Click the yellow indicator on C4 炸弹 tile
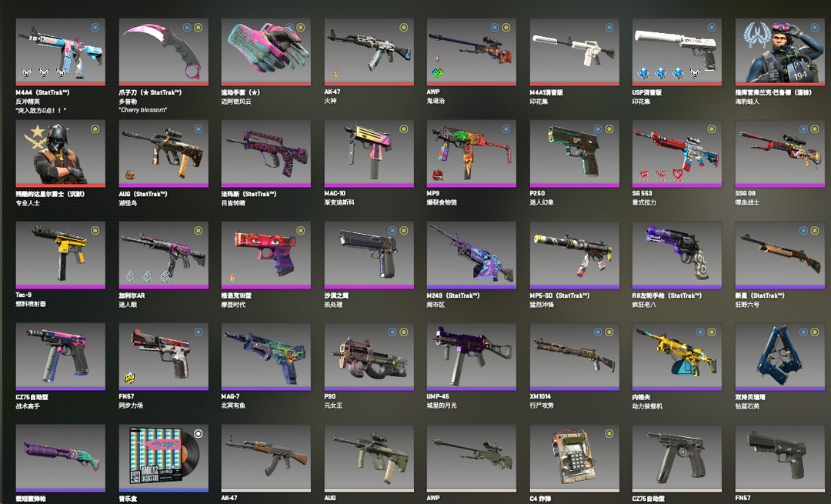The width and height of the screenshot is (831, 504). 609,433
